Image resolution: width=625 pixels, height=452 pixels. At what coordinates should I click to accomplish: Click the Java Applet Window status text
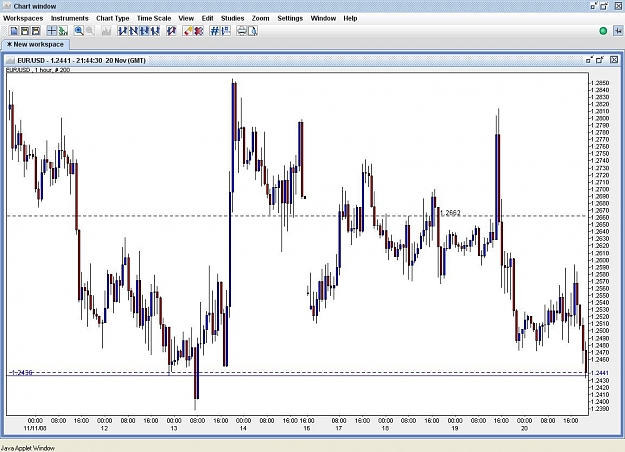(28, 448)
